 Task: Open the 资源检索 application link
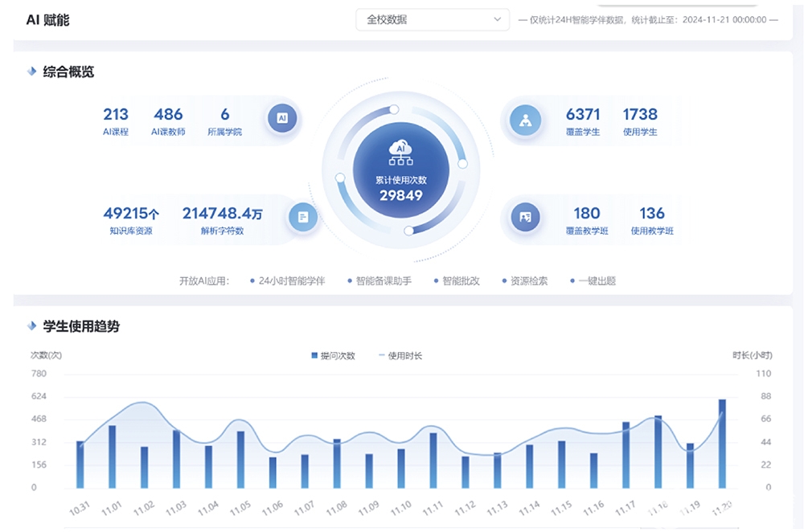pos(525,281)
